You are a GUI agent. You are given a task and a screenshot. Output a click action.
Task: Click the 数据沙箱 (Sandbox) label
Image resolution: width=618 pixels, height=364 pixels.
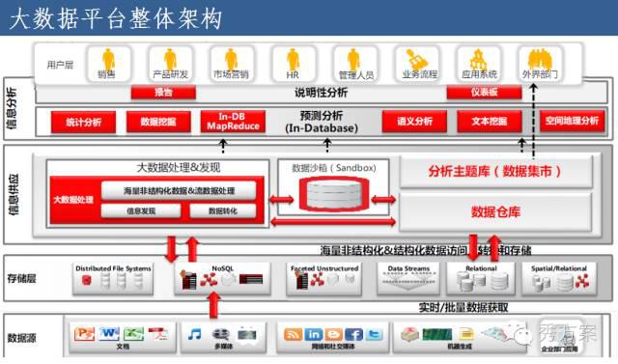[x=334, y=168]
